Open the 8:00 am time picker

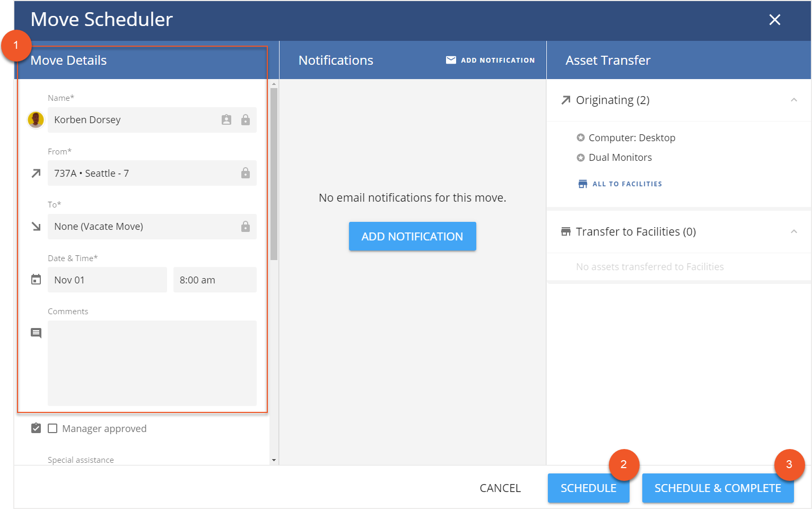tap(215, 280)
